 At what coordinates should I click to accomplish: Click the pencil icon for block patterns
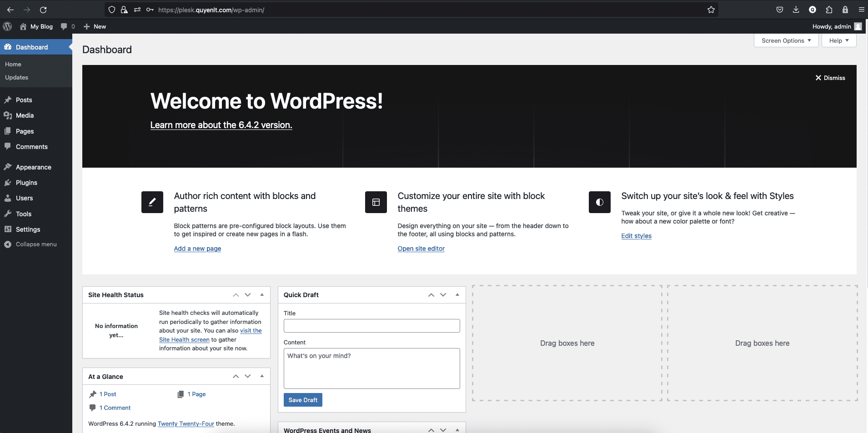[x=152, y=202]
